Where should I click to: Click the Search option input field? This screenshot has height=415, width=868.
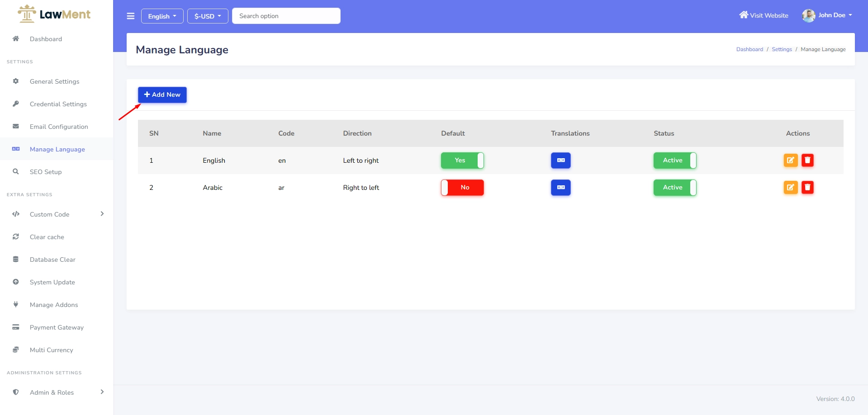[x=286, y=16]
